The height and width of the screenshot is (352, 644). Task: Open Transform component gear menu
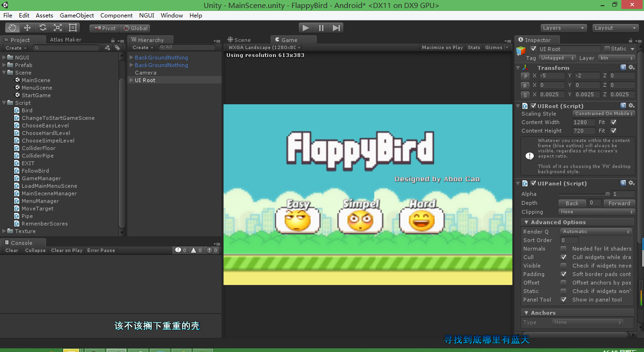click(x=631, y=67)
